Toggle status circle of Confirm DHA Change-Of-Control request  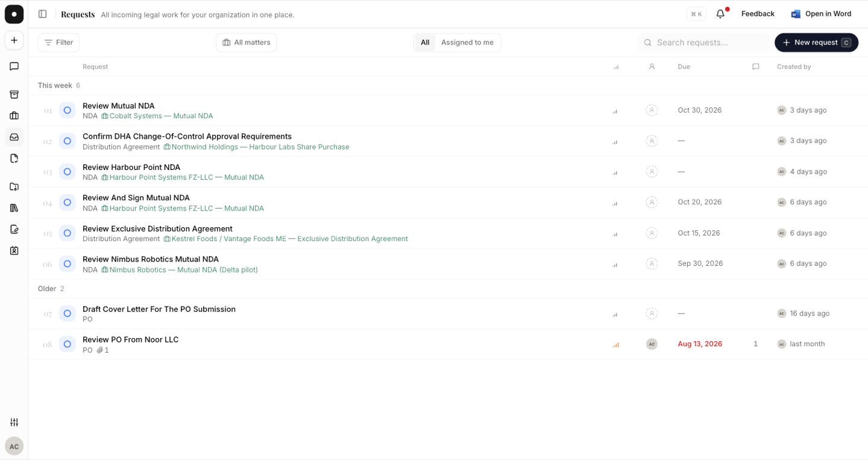68,141
